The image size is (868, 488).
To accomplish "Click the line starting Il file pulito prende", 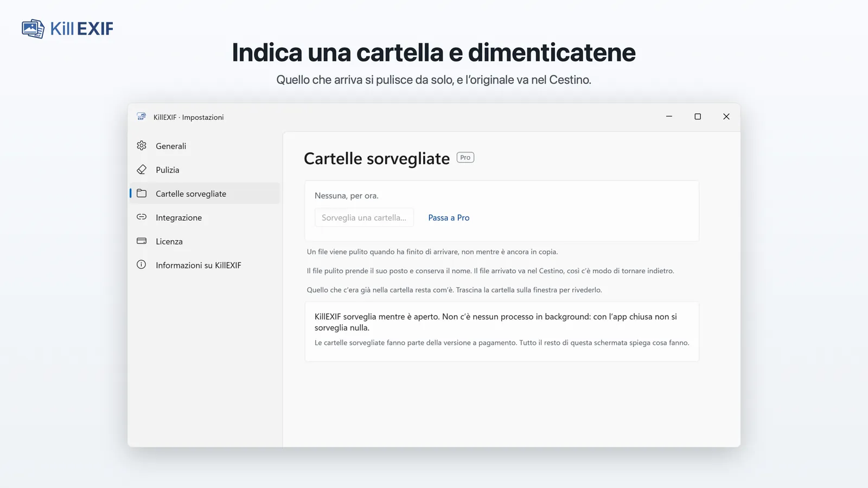I will [490, 271].
